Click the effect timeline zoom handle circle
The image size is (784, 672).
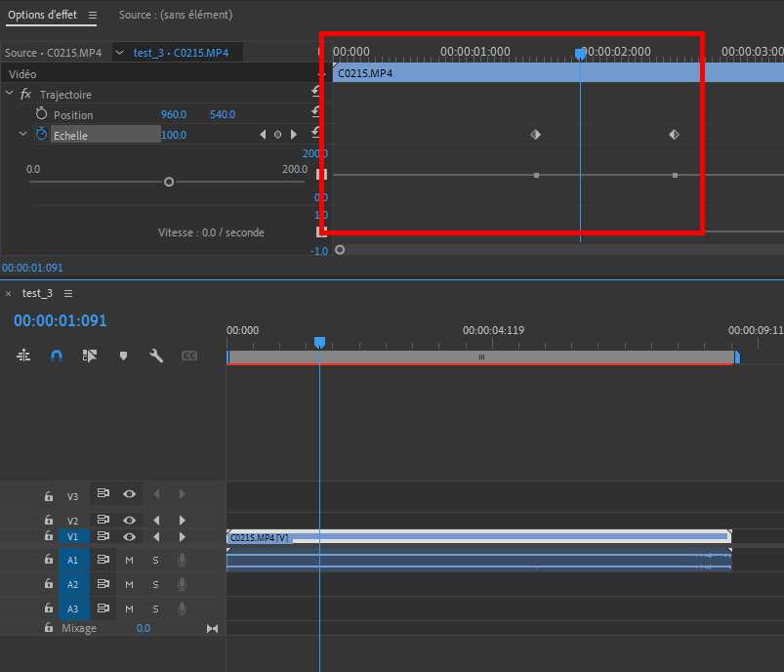click(340, 250)
